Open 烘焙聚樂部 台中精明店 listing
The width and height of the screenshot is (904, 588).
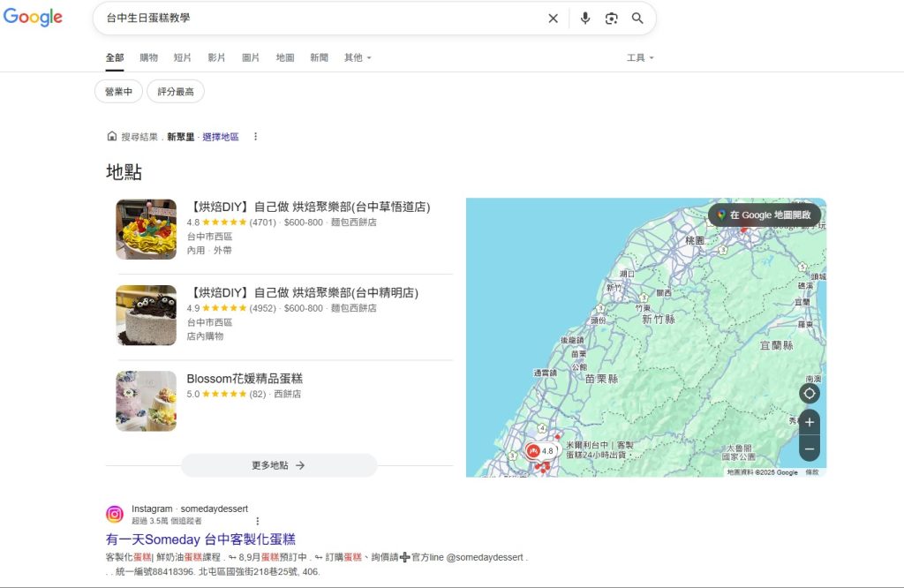point(303,293)
